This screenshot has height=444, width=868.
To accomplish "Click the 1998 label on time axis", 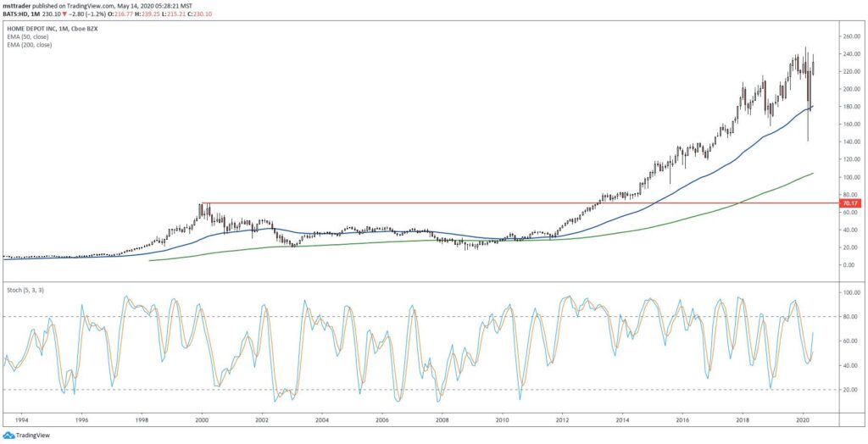I will click(142, 421).
